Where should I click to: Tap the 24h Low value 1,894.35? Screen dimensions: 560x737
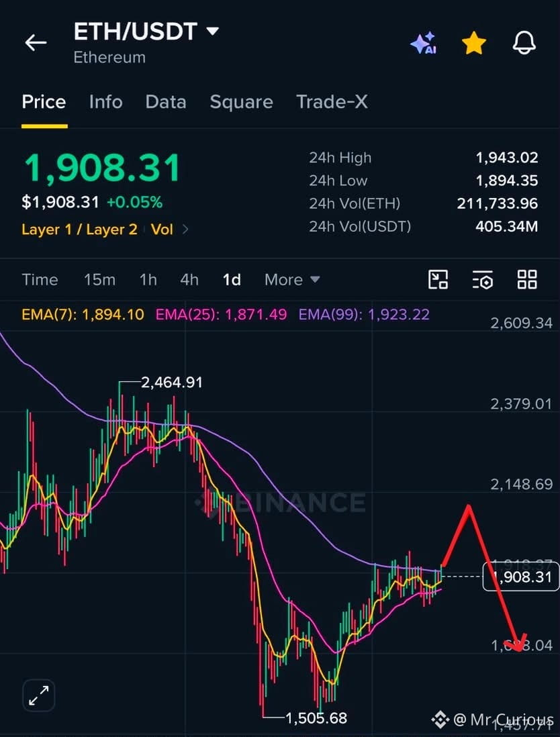coord(507,181)
